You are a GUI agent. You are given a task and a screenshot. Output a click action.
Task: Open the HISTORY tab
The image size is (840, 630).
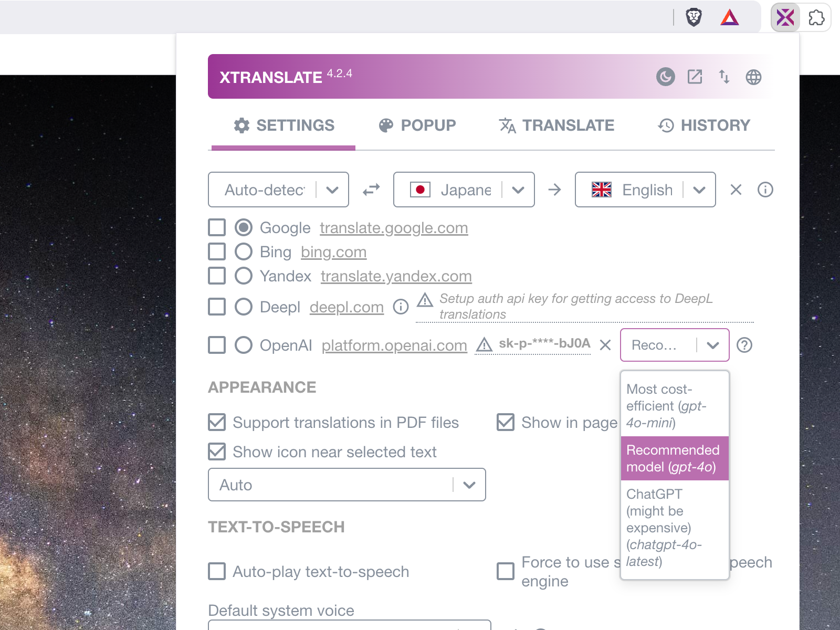704,125
